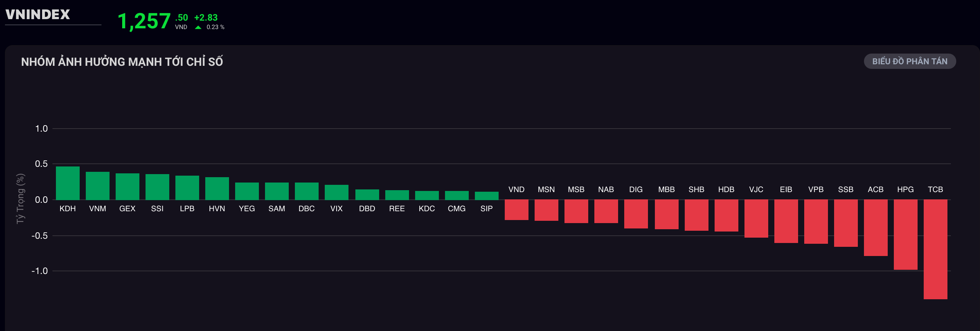The width and height of the screenshot is (980, 331).
Task: Click the +2.83 change value
Action: [x=206, y=18]
